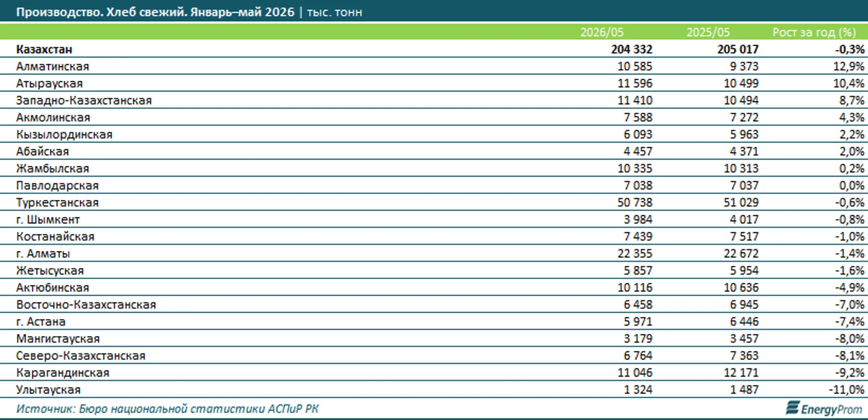This screenshot has width=868, height=420.
Task: Click the 'г. Шымкент' row label
Action: [x=48, y=220]
